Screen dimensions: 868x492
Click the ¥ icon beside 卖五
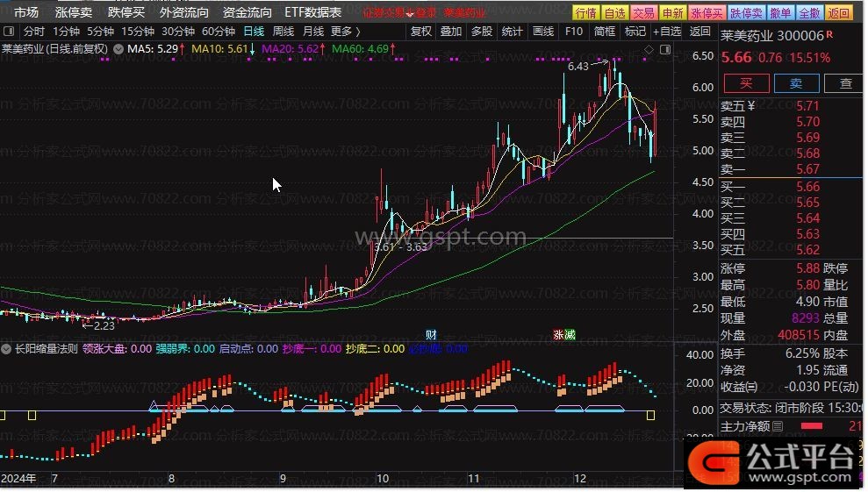pos(752,105)
